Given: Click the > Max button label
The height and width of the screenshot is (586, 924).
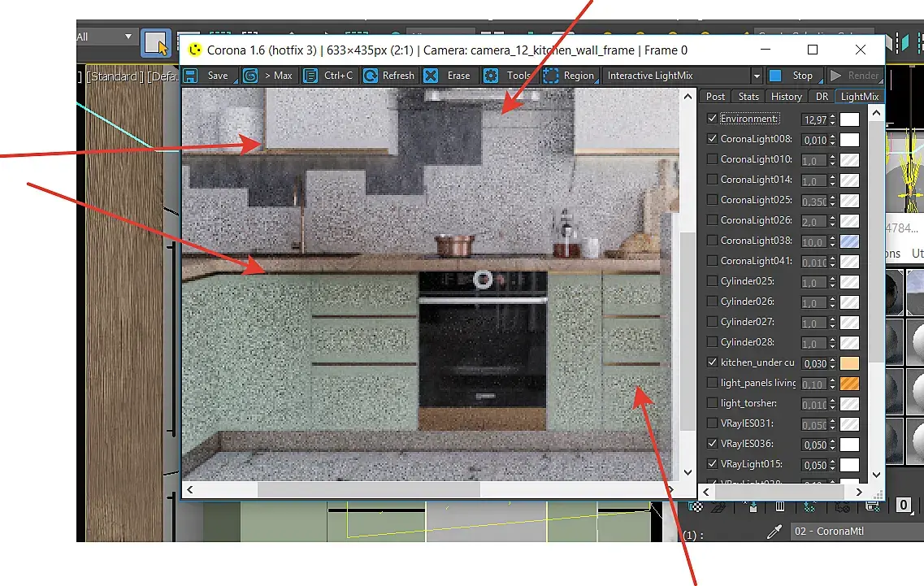Looking at the screenshot, I should point(278,76).
